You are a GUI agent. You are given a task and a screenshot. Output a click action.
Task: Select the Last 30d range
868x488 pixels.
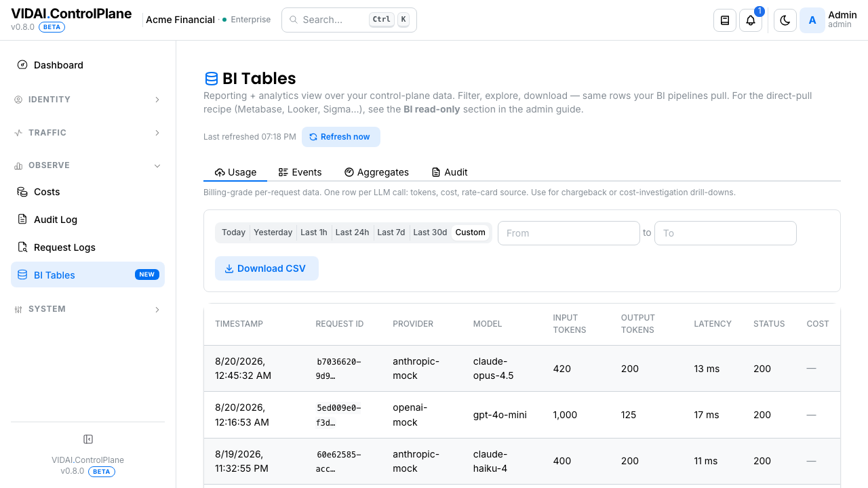point(430,232)
